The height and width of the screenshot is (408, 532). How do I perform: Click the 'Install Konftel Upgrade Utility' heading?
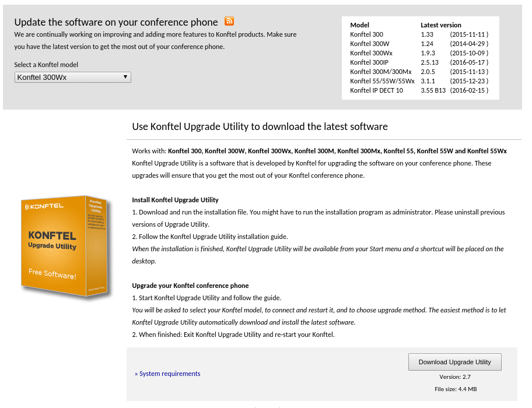point(175,200)
